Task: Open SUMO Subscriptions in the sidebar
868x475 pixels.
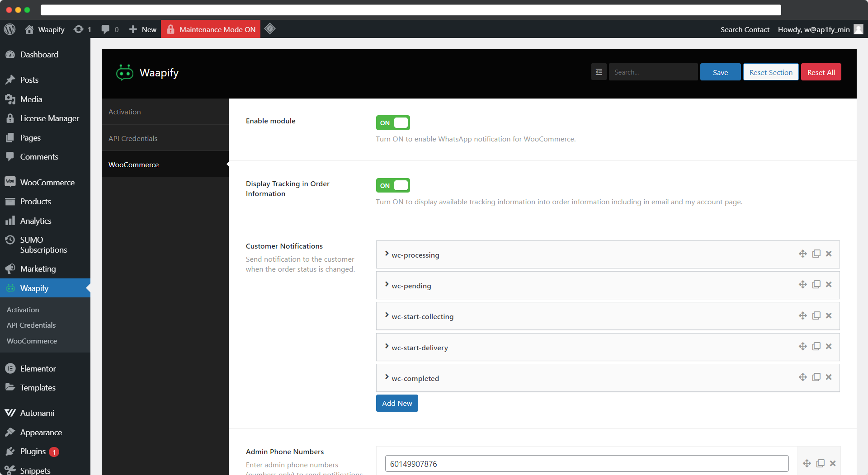Action: pos(45,245)
